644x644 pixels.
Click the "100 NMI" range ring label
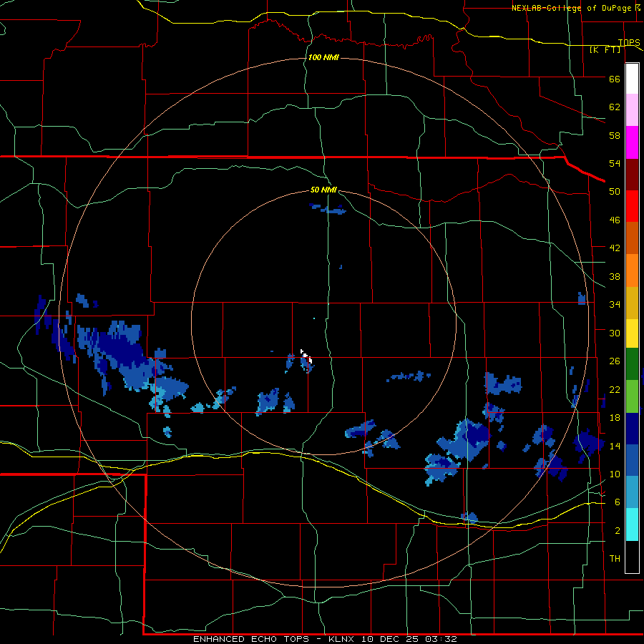tap(323, 57)
